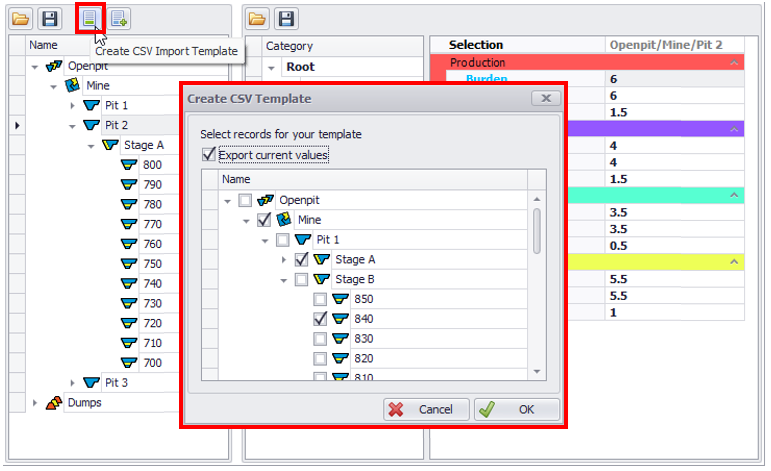Click Category column header
This screenshot has width=771, height=471.
tap(342, 46)
